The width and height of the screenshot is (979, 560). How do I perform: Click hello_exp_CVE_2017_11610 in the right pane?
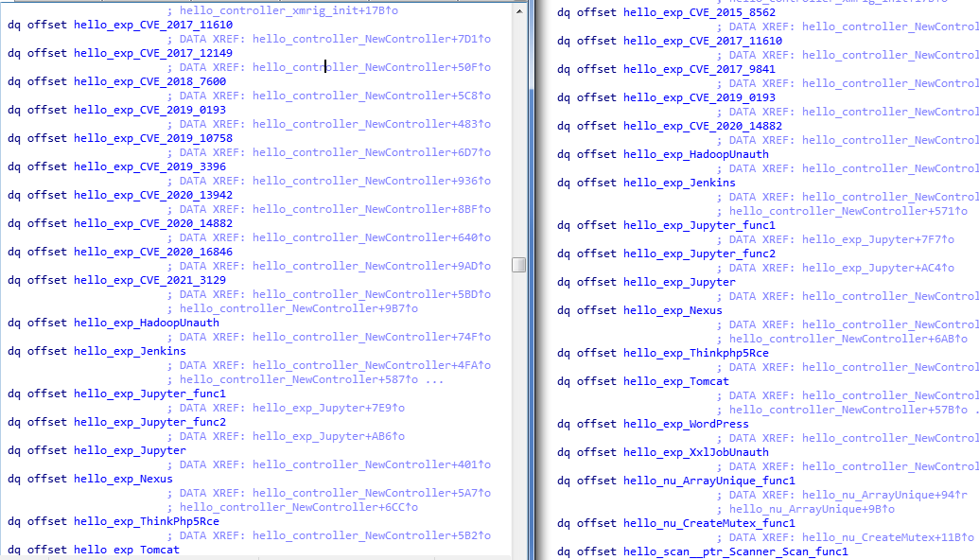coord(703,42)
